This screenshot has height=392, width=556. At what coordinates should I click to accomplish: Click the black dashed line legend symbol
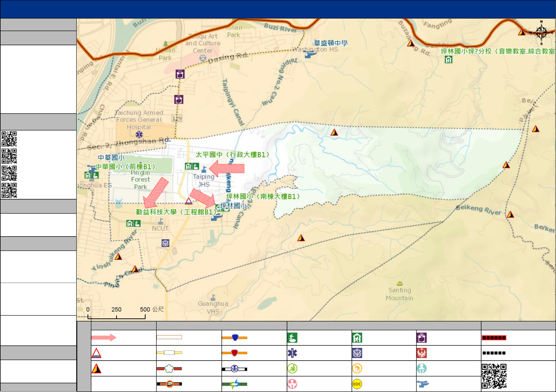coord(494,353)
